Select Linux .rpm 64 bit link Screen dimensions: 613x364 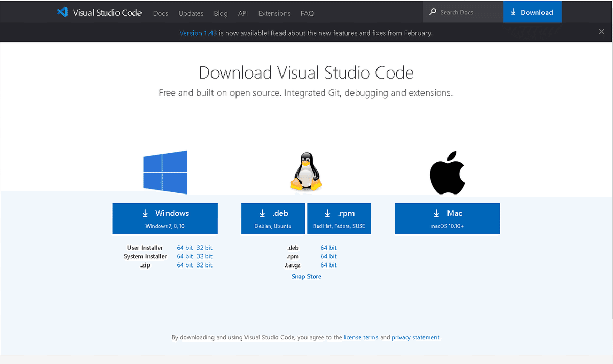pos(328,256)
